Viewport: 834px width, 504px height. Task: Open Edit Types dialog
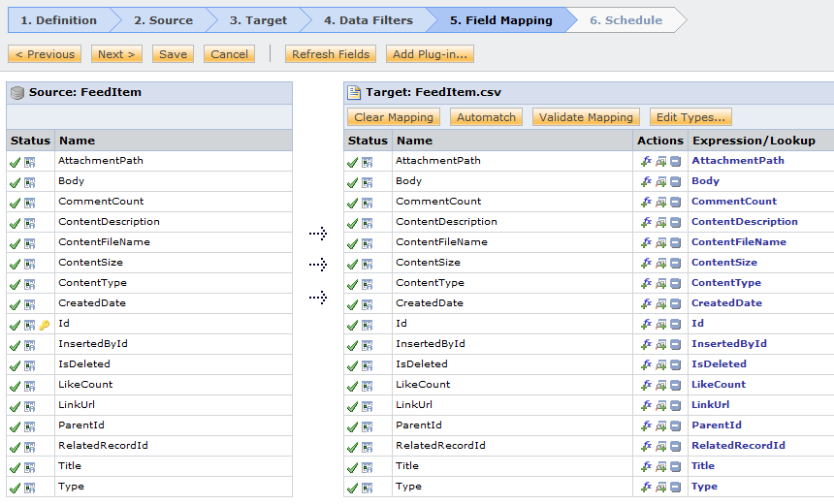click(690, 117)
